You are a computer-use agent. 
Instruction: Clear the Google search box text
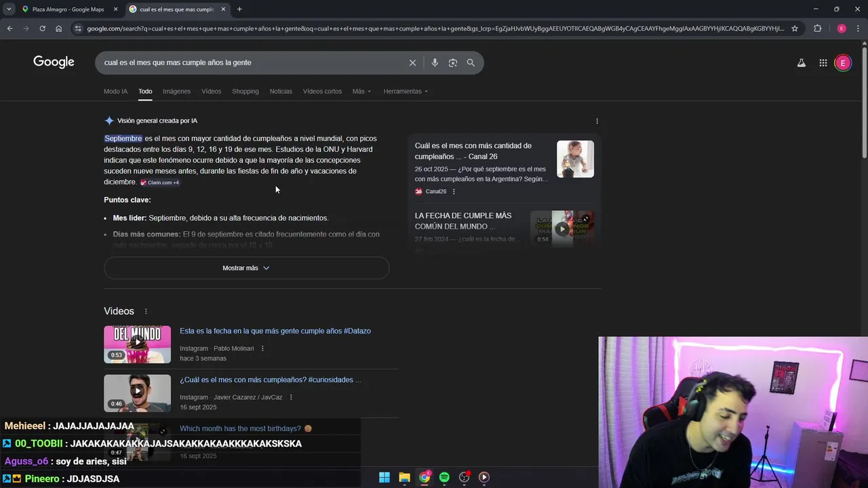(x=412, y=62)
